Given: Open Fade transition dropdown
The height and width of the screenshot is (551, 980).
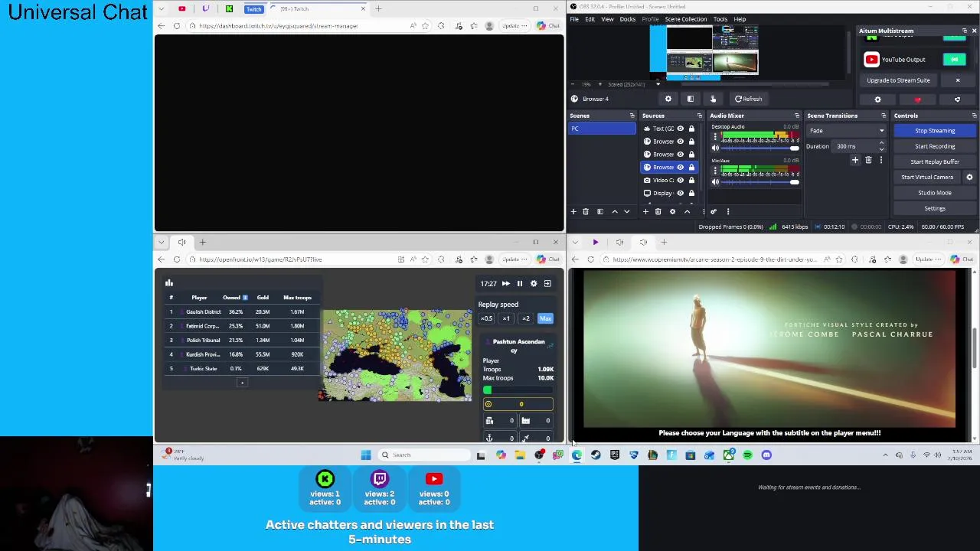Looking at the screenshot, I should tap(846, 131).
